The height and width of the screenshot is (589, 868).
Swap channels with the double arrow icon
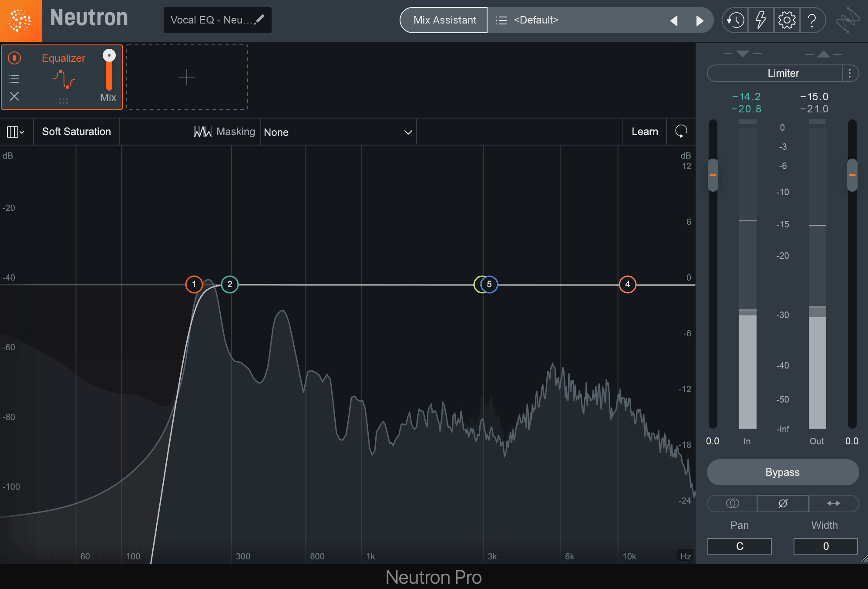[x=833, y=504]
